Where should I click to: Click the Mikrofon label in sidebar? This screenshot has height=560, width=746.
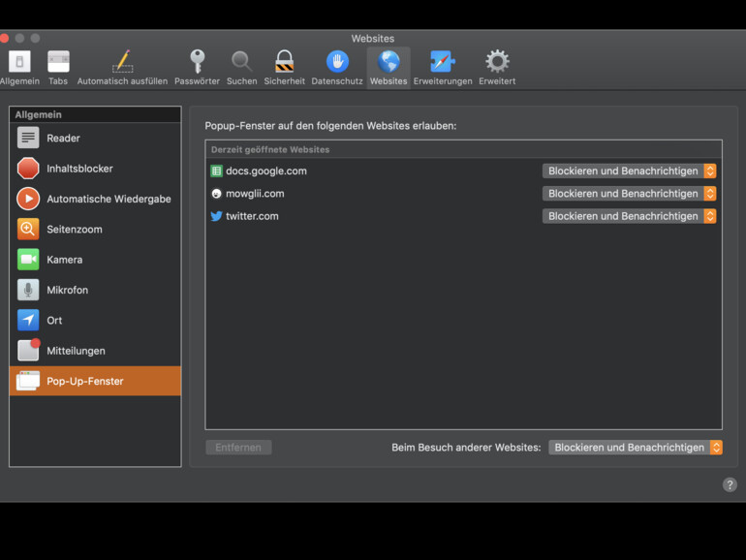[x=68, y=290]
